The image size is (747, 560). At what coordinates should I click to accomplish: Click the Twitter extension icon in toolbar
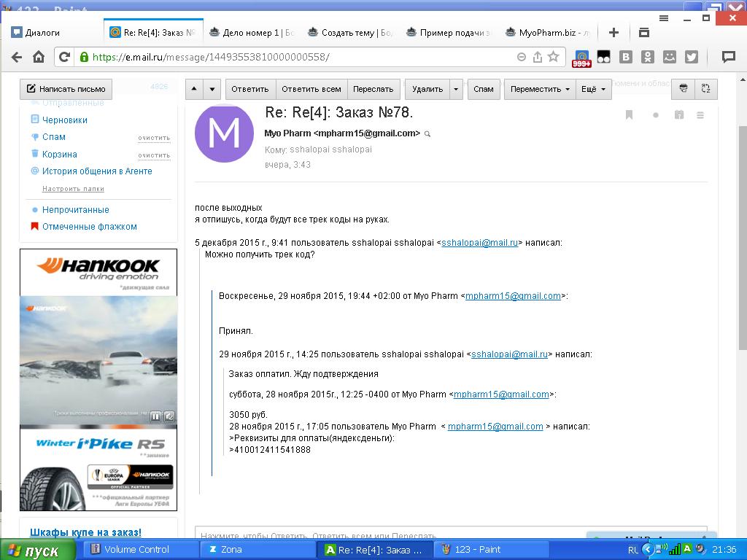692,57
